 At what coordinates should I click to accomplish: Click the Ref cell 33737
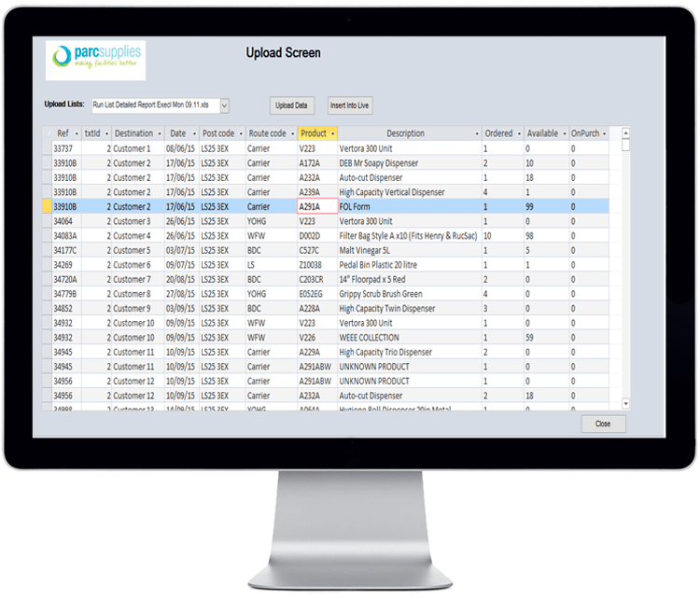66,148
